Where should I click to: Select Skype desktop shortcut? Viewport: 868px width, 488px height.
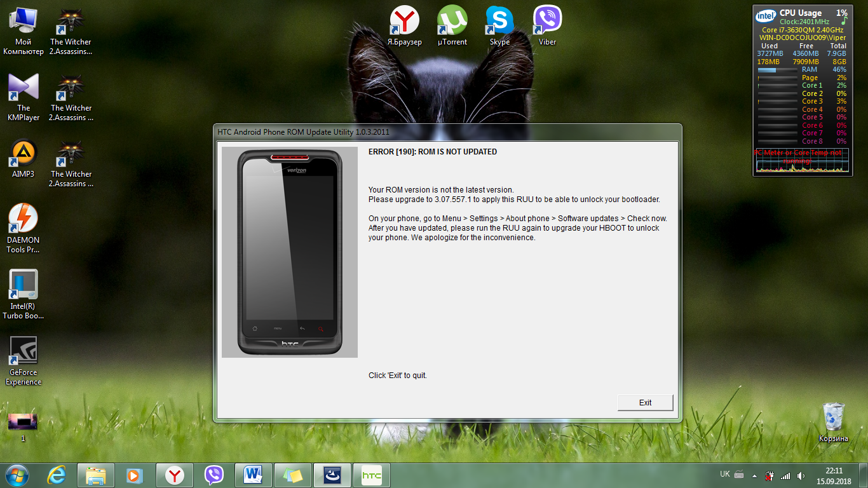(x=500, y=26)
